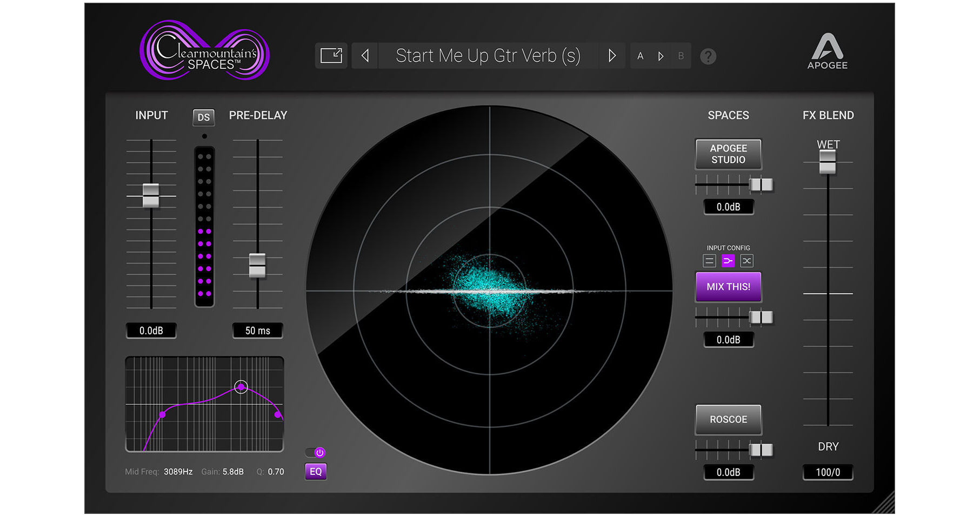
Task: Click the Apogee Studio 0.0dB value field
Action: pos(728,207)
